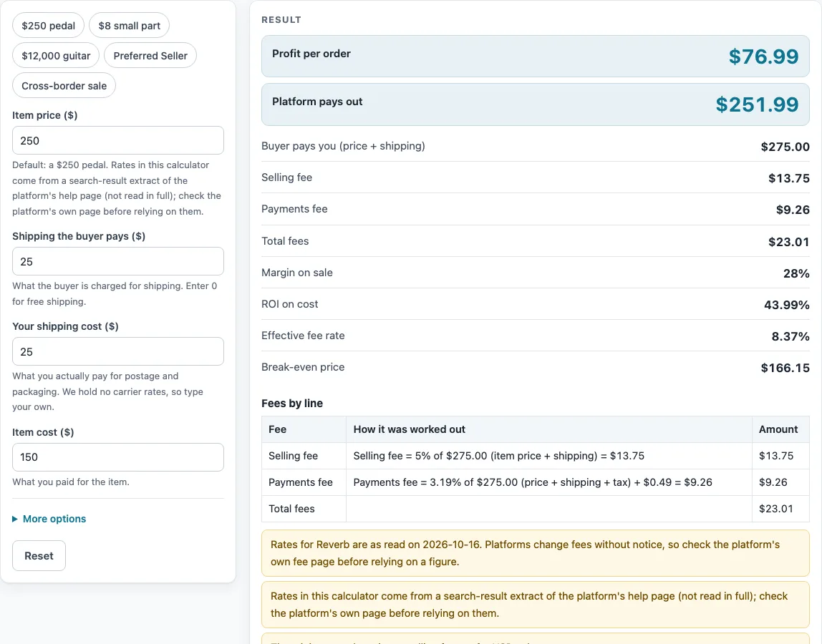The width and height of the screenshot is (822, 644).
Task: Choose the $8 small part preset
Action: (129, 26)
